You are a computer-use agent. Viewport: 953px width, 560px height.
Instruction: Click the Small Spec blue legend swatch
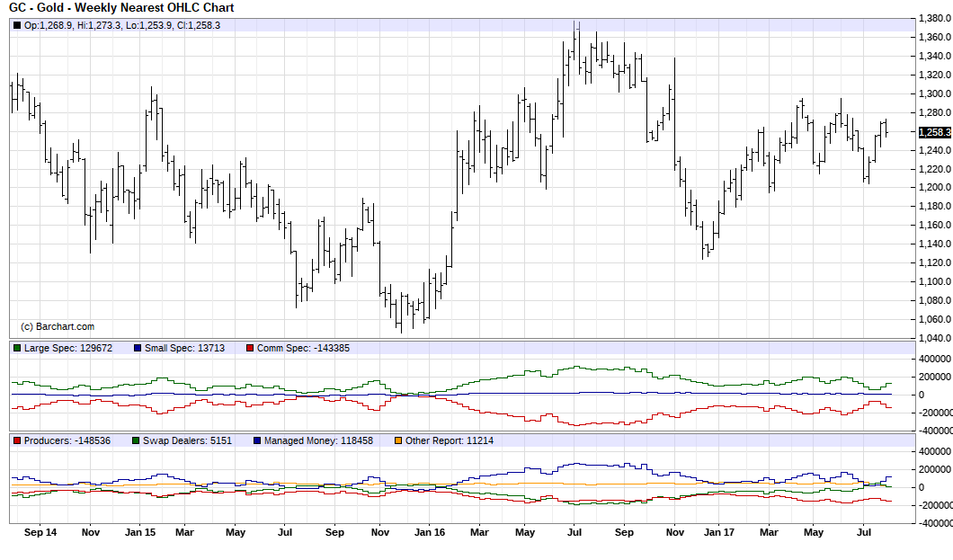pyautogui.click(x=138, y=348)
